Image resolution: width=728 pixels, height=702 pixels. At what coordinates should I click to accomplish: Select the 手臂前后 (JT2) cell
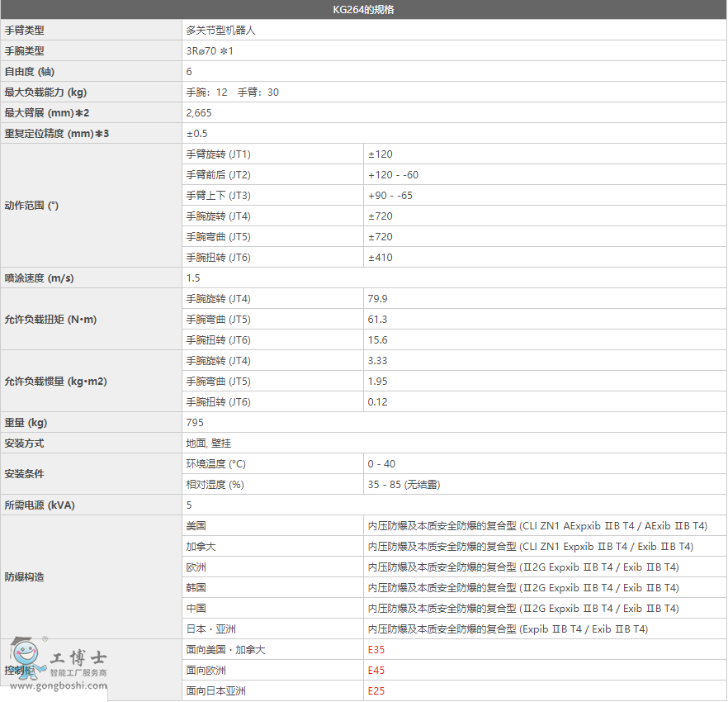pyautogui.click(x=218, y=175)
